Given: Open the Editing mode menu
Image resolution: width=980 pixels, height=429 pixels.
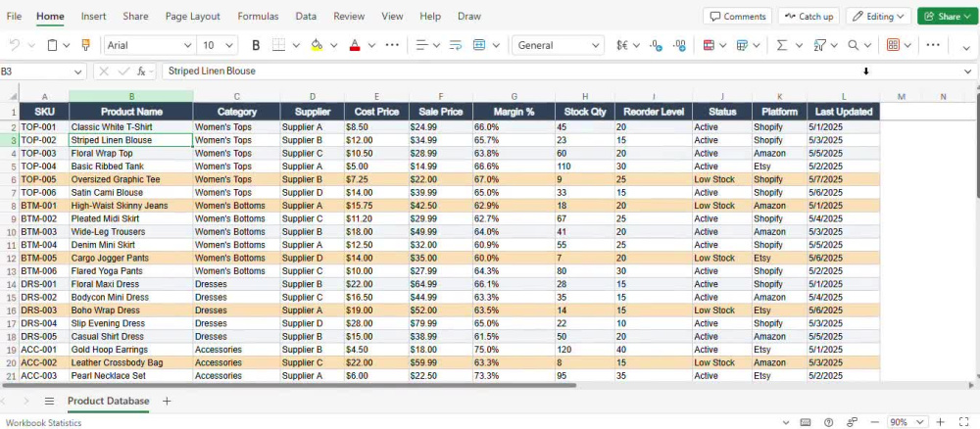Looking at the screenshot, I should coord(877,17).
